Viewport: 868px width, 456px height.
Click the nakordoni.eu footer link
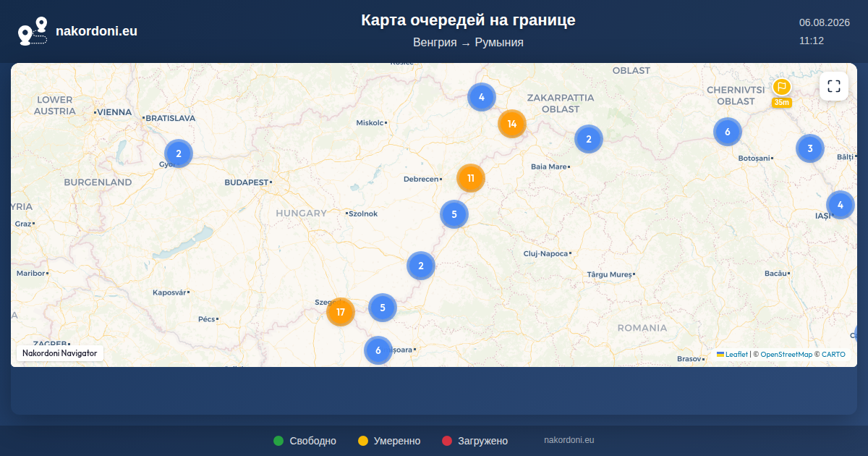[x=569, y=440]
